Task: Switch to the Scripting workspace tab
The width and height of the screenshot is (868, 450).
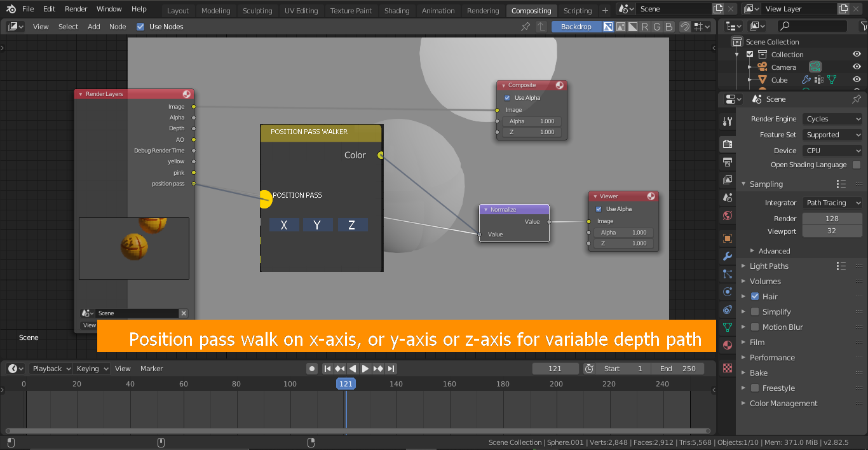Action: tap(578, 11)
